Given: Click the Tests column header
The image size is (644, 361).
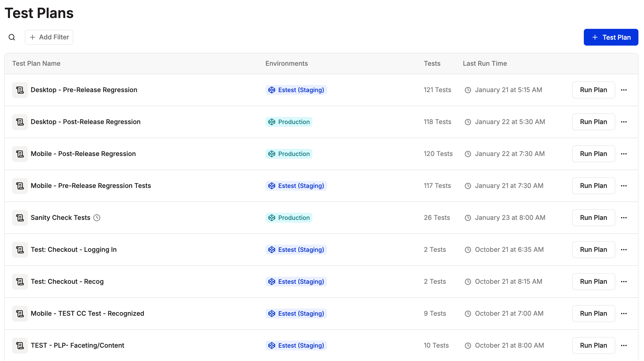Looking at the screenshot, I should tap(432, 64).
